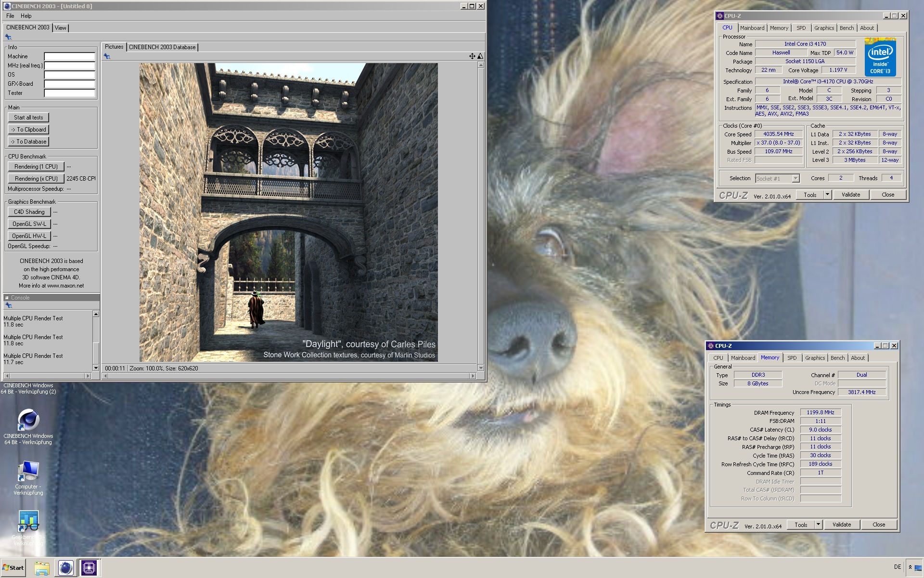The image size is (924, 578).
Task: Click the Close button in the upper CPU-Z window
Action: [x=888, y=195]
